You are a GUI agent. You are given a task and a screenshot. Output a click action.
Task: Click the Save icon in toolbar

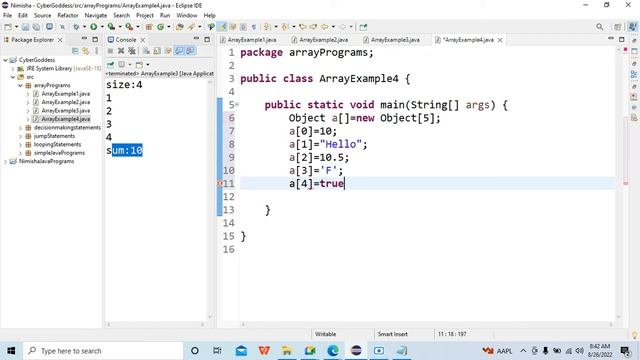pyautogui.click(x=25, y=27)
